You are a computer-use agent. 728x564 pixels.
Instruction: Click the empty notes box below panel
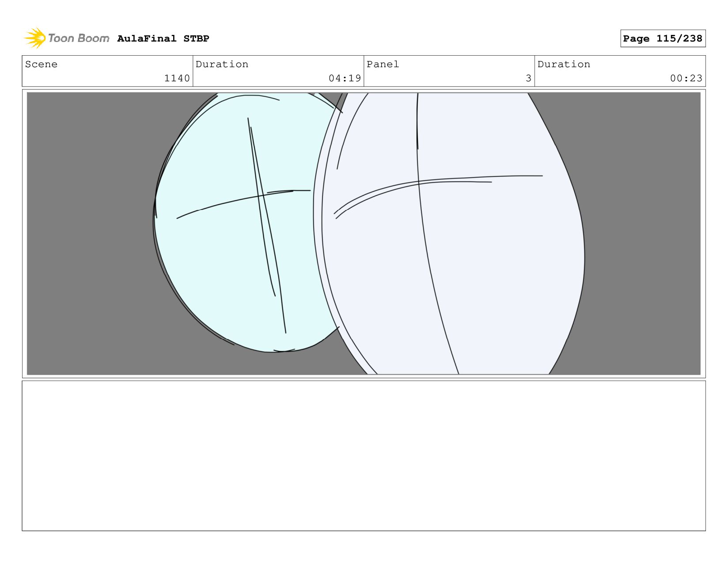(x=364, y=456)
